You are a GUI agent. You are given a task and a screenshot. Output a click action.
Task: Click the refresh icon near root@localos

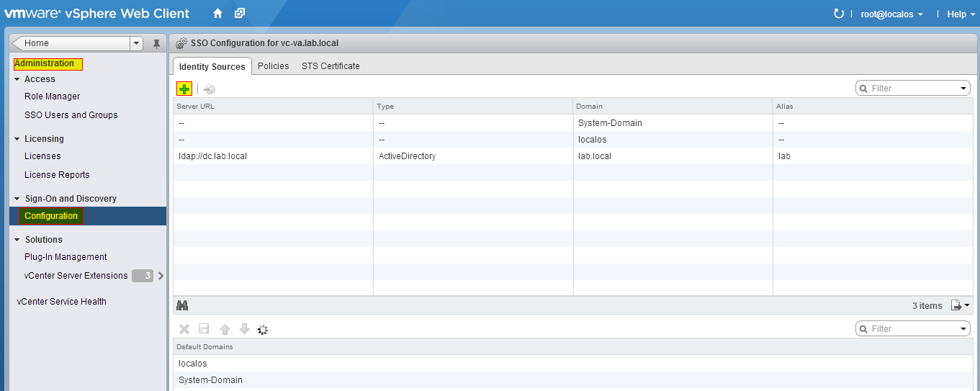click(x=838, y=14)
